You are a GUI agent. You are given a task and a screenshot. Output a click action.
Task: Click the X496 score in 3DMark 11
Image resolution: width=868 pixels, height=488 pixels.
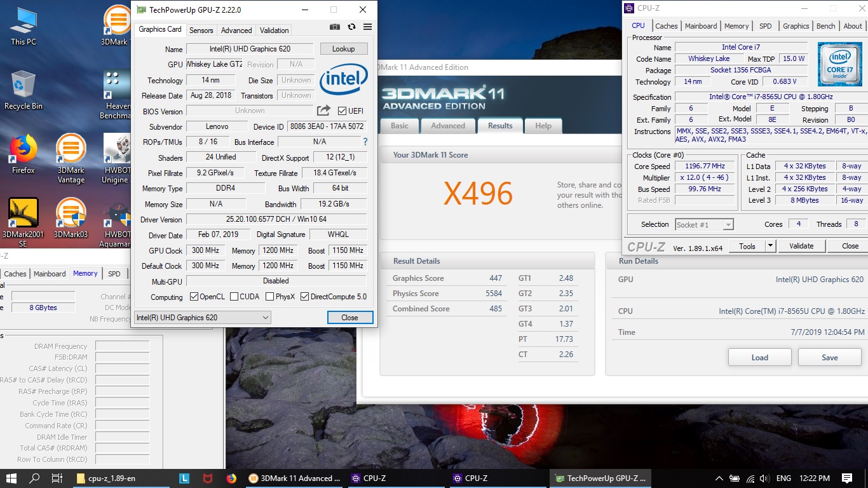pos(478,194)
